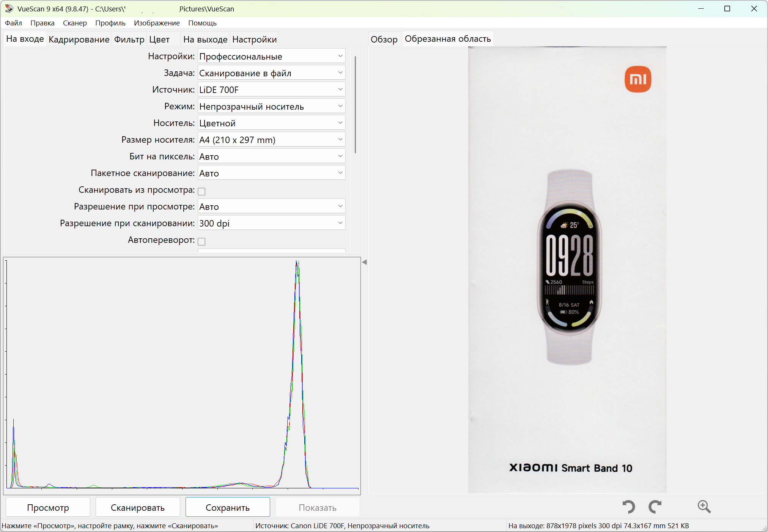
Task: Click the settings panel vertical scrollbar
Action: point(355,105)
